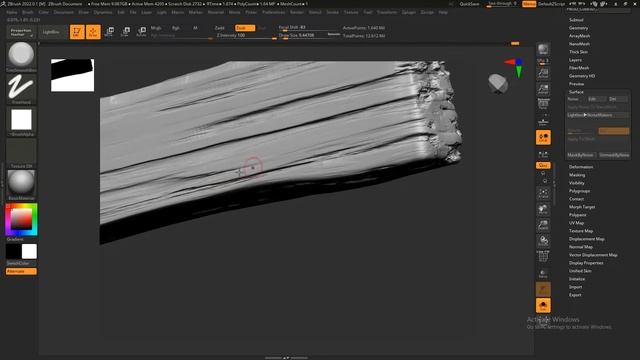Click the Rotate view icon on right shelf

[543, 241]
